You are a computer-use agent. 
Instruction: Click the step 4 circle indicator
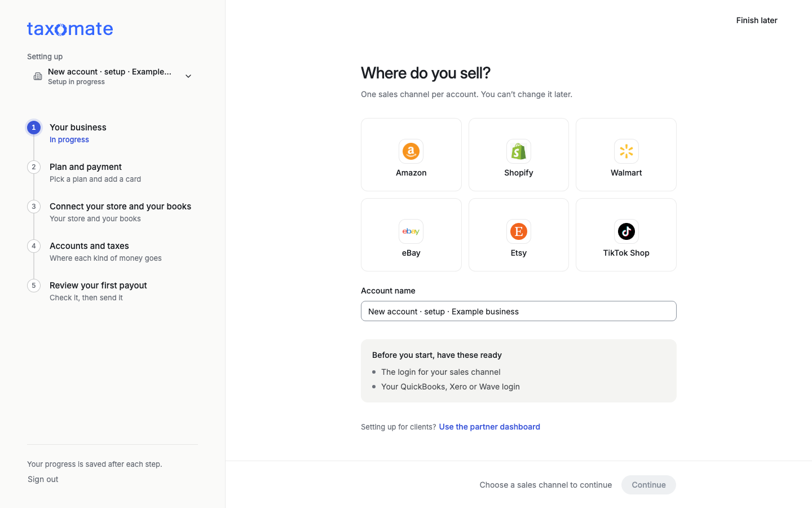click(x=34, y=246)
